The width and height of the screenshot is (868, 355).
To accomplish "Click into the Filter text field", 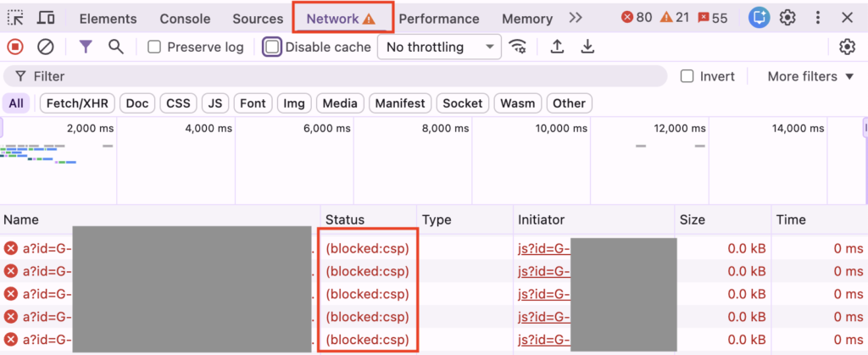I will pos(339,76).
